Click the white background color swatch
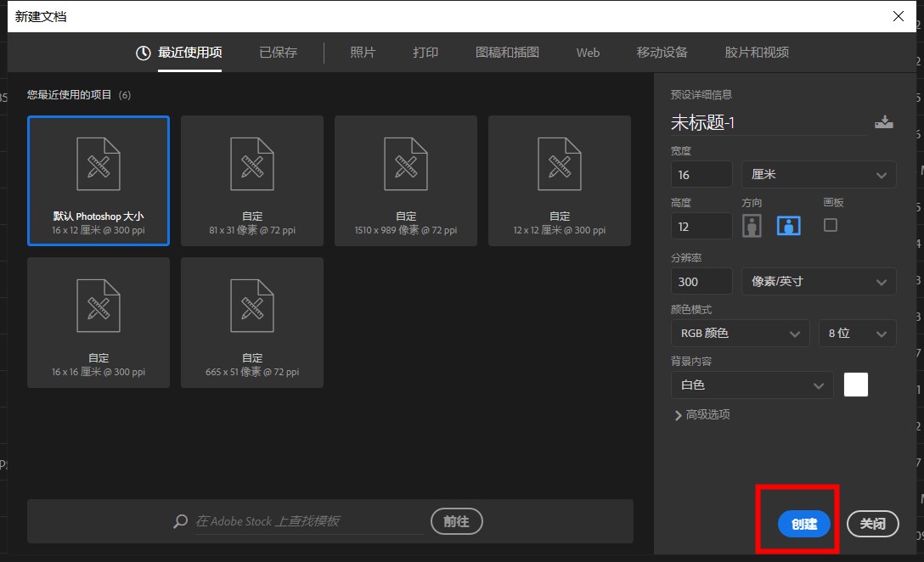This screenshot has height=562, width=924. pos(855,385)
